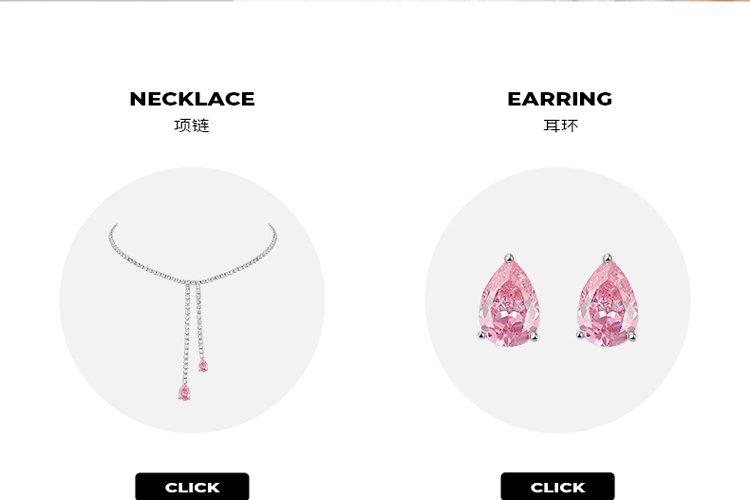Click bottom-right silver prong of right earring
Image resolution: width=750 pixels, height=500 pixels.
coord(633,337)
